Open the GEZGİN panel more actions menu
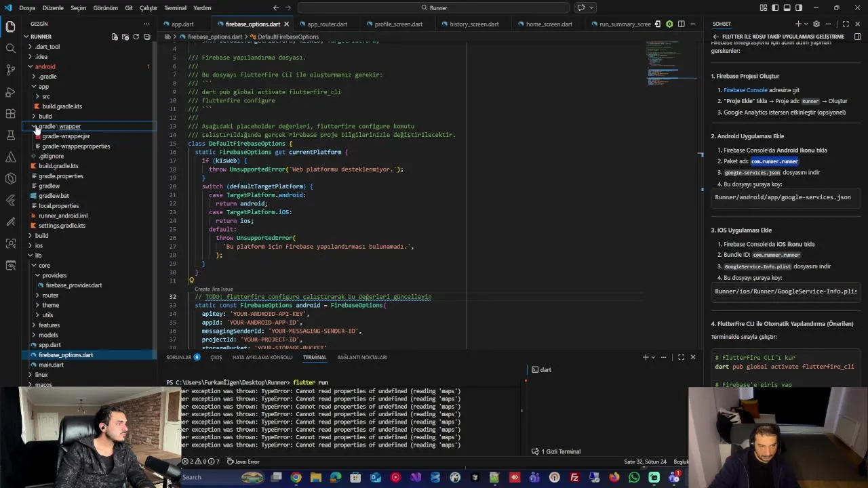The height and width of the screenshot is (488, 868). tap(147, 24)
